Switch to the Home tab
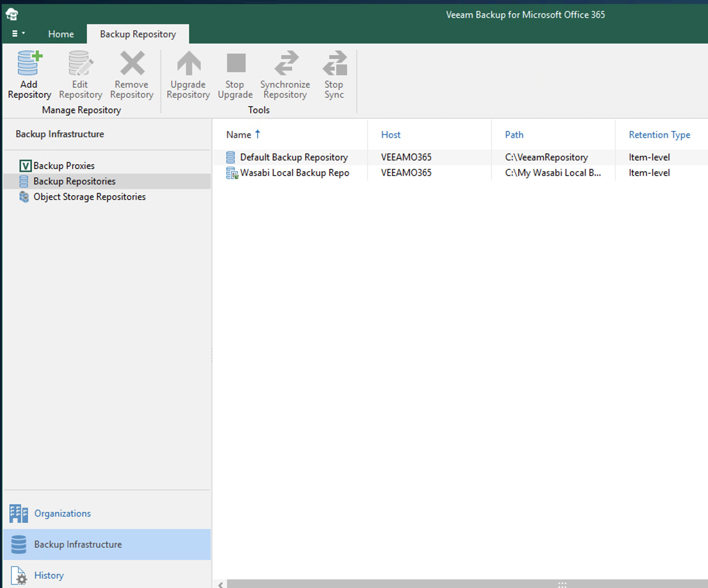Image resolution: width=708 pixels, height=588 pixels. click(61, 34)
